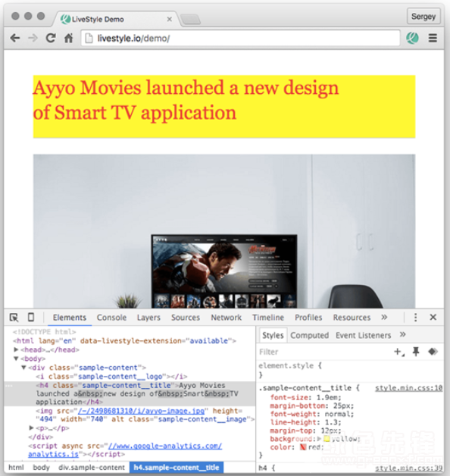Activate the DevTools inspect element picker
The image size is (450, 476).
[x=14, y=318]
